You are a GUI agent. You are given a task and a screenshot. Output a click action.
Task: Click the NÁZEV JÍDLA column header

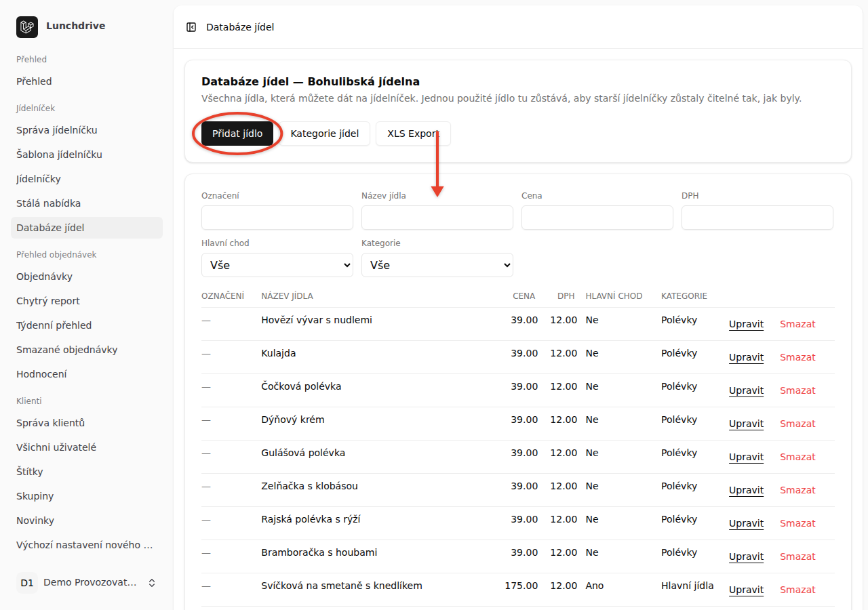[287, 296]
